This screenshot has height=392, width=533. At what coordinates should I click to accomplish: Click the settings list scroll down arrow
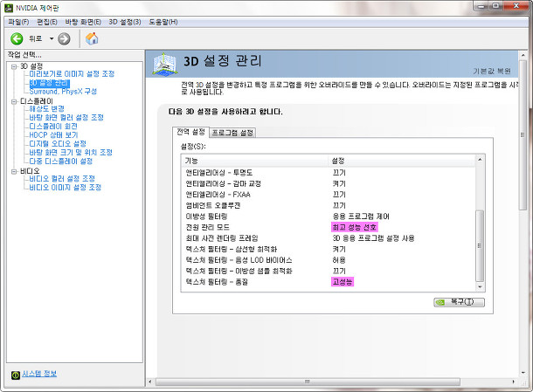[x=480, y=287]
